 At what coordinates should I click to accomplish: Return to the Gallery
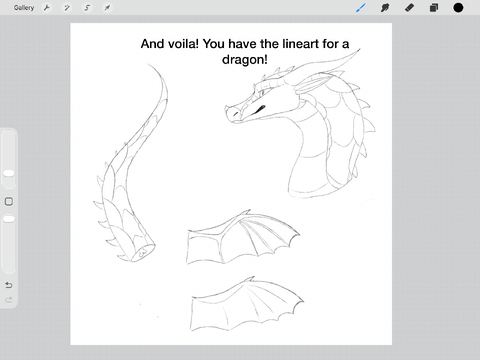[24, 7]
